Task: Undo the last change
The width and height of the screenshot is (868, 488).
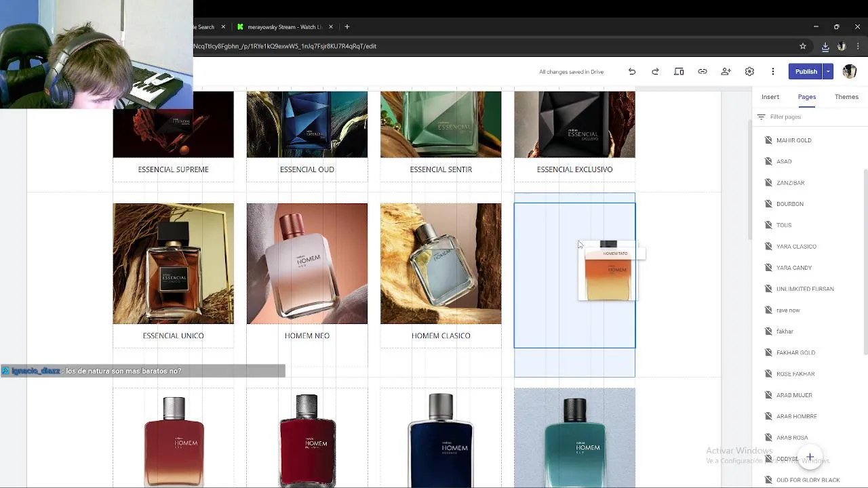Action: (x=632, y=71)
